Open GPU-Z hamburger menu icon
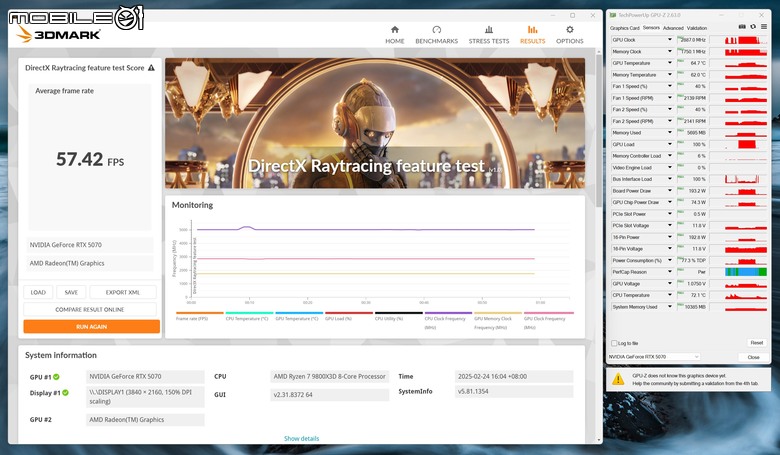 click(764, 27)
